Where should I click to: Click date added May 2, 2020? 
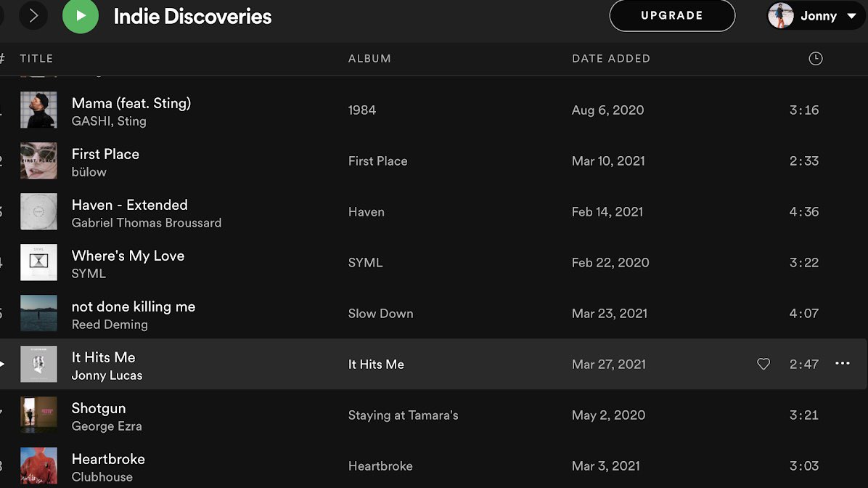[608, 415]
